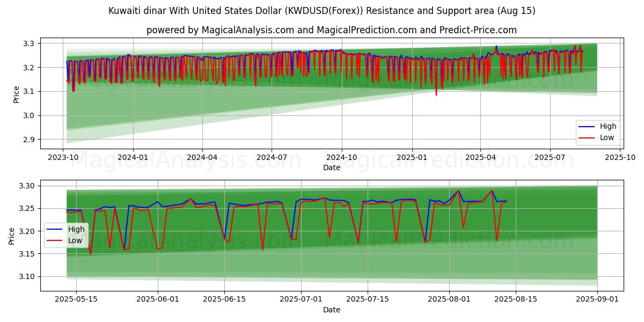This screenshot has width=644, height=322.
Task: Click the upper chart 'Date' axis label
Action: (331, 167)
